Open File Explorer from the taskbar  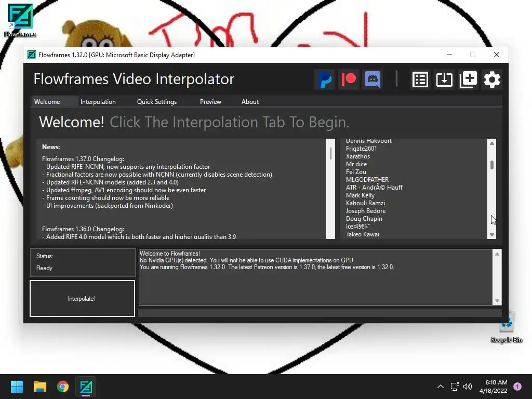click(x=39, y=387)
